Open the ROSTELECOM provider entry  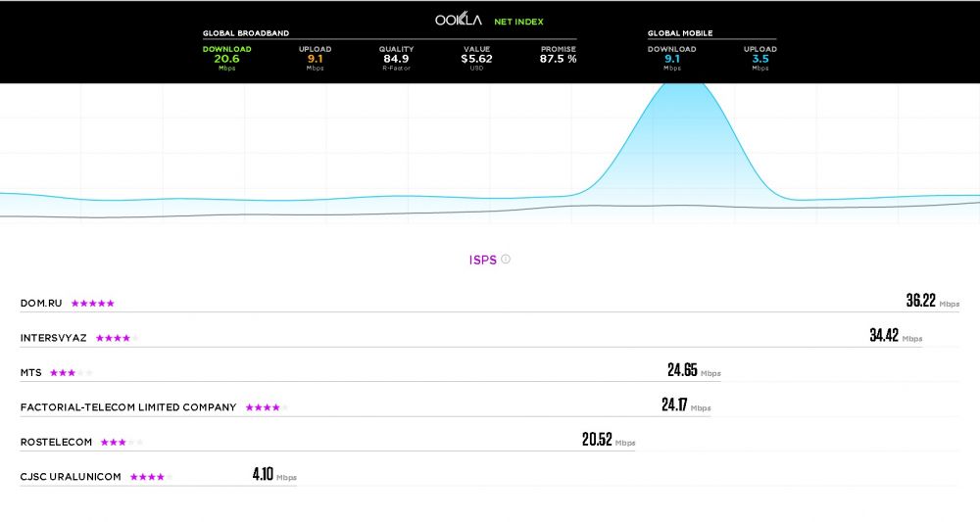click(x=56, y=443)
